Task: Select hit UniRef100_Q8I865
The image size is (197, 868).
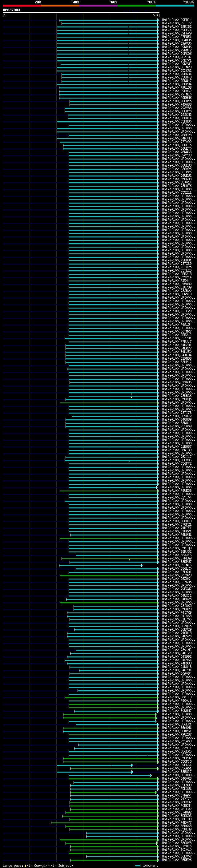Action: 177,606
